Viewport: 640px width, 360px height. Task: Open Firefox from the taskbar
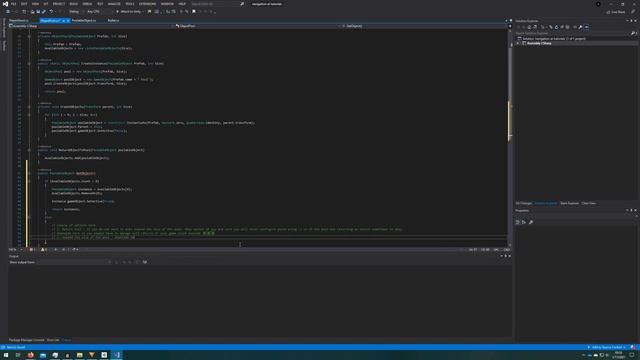(31, 355)
